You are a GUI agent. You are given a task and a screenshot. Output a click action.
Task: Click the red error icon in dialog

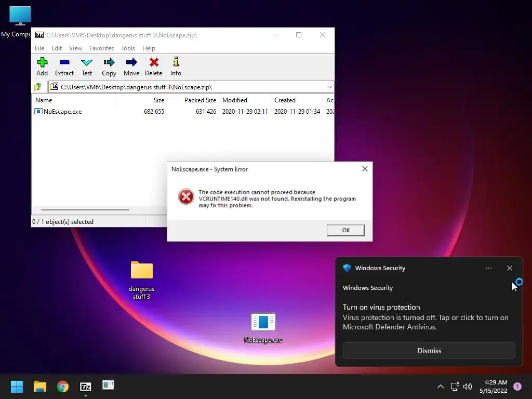(186, 197)
